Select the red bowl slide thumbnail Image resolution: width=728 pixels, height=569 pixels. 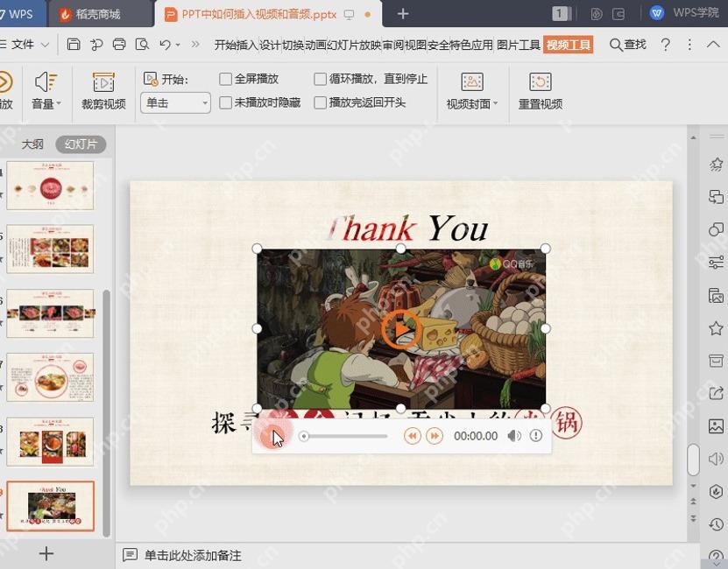[x=50, y=186]
